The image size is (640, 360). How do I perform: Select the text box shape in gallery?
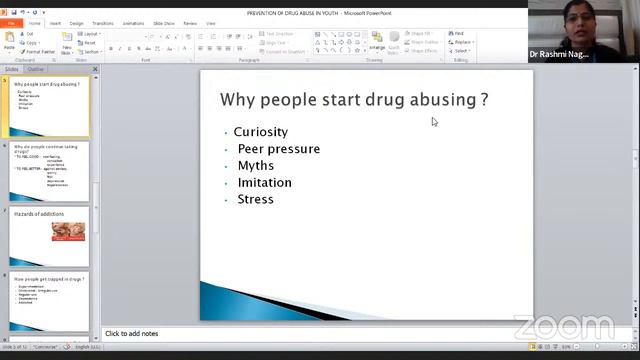(318, 35)
